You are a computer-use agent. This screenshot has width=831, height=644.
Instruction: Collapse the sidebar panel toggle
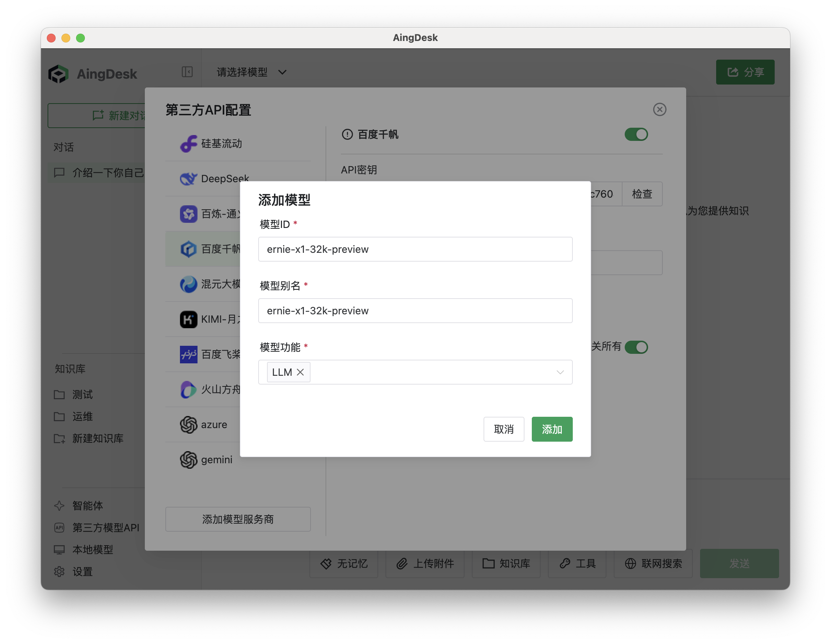[x=187, y=72]
